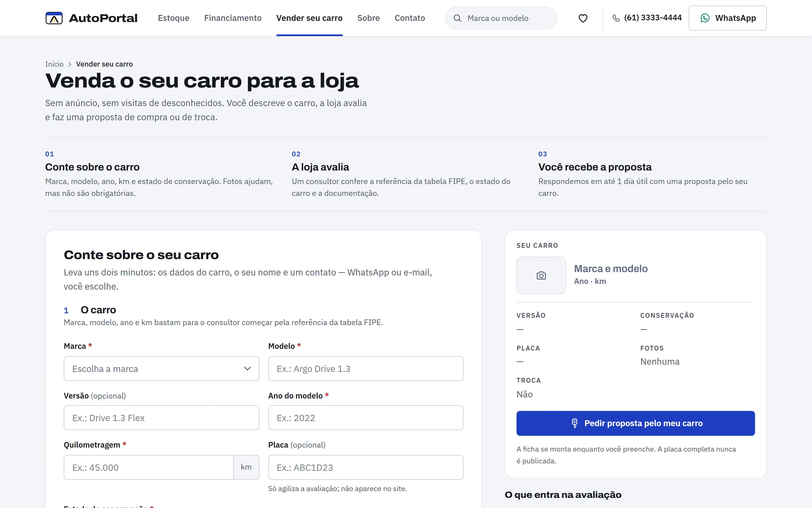The height and width of the screenshot is (508, 812).
Task: Click the 'Ano · km' summary subtitle
Action: click(590, 282)
